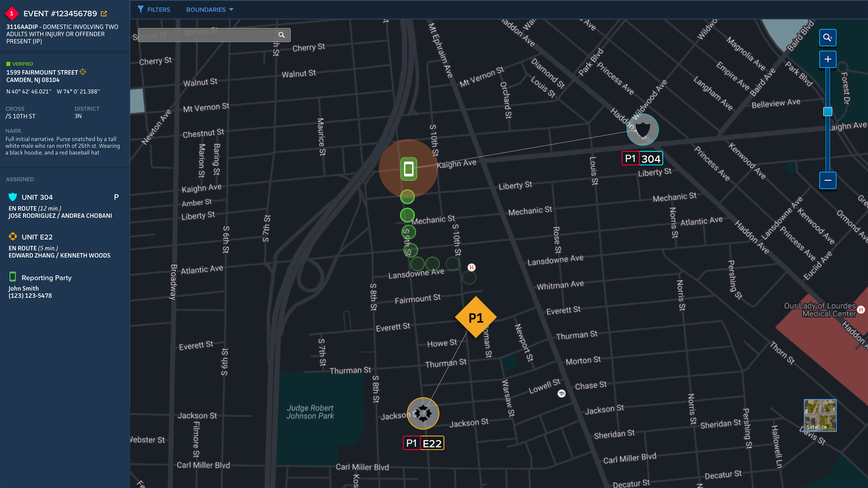
Task: Select the area zoom magnifier tool top right
Action: pyautogui.click(x=828, y=38)
